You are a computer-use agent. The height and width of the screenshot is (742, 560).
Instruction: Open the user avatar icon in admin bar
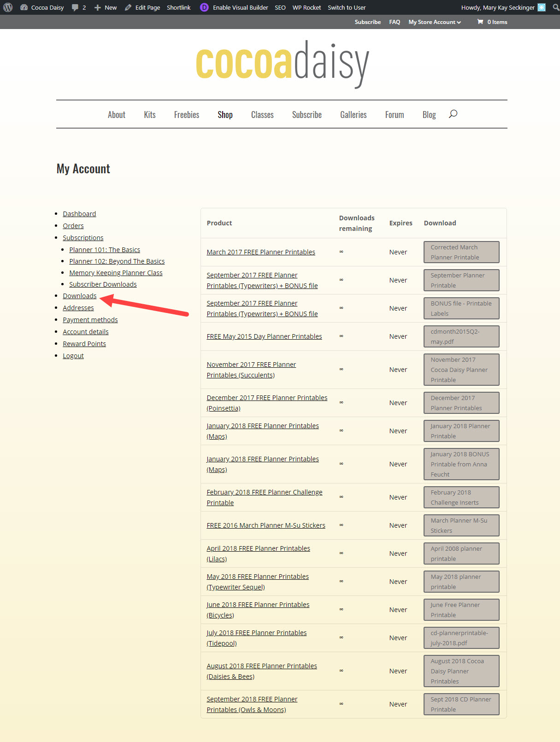(x=542, y=7)
